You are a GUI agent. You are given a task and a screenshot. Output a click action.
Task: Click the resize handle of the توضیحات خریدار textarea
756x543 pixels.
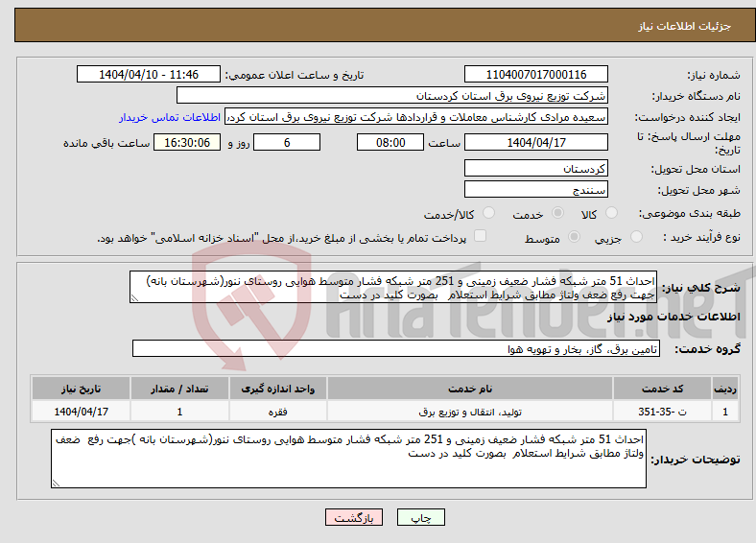[56, 484]
